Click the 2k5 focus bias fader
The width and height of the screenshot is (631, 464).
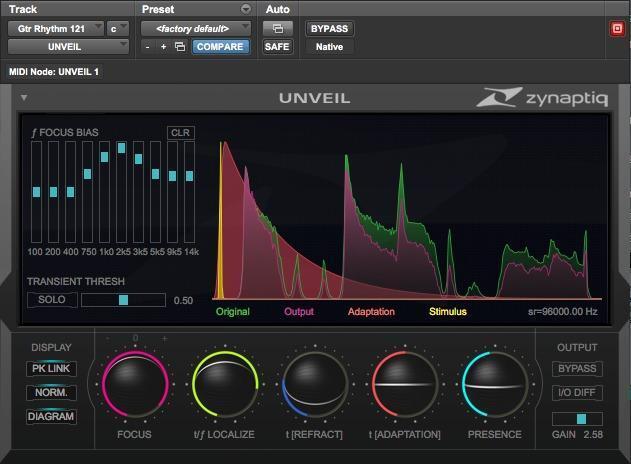pyautogui.click(x=122, y=148)
